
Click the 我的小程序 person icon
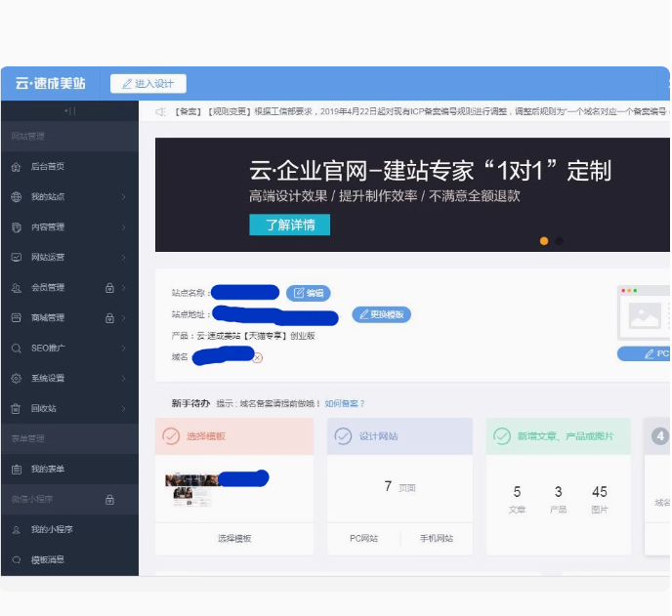17,530
